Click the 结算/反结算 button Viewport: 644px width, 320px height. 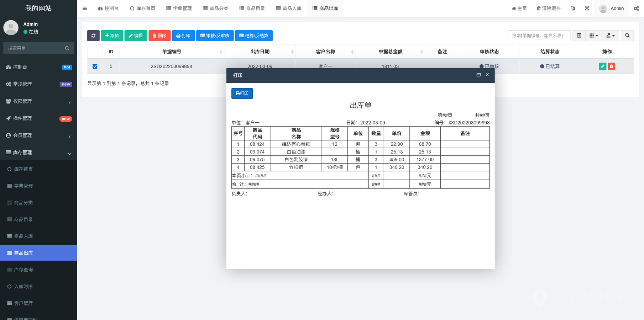tap(253, 36)
